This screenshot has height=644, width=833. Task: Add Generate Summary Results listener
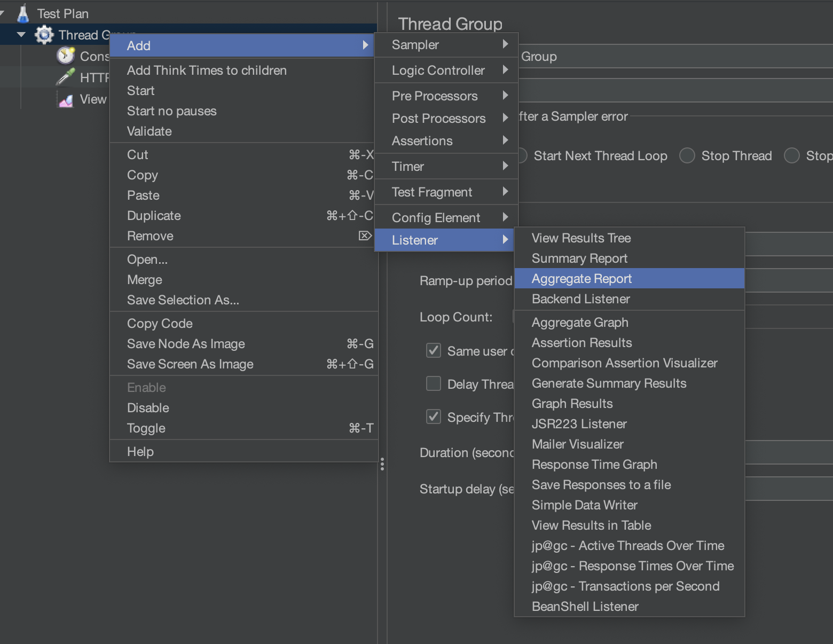[x=630, y=383]
